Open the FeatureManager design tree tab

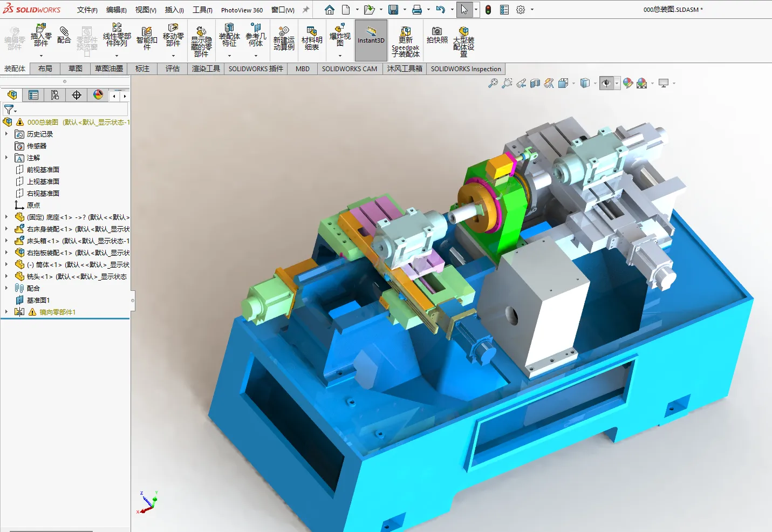pos(12,95)
